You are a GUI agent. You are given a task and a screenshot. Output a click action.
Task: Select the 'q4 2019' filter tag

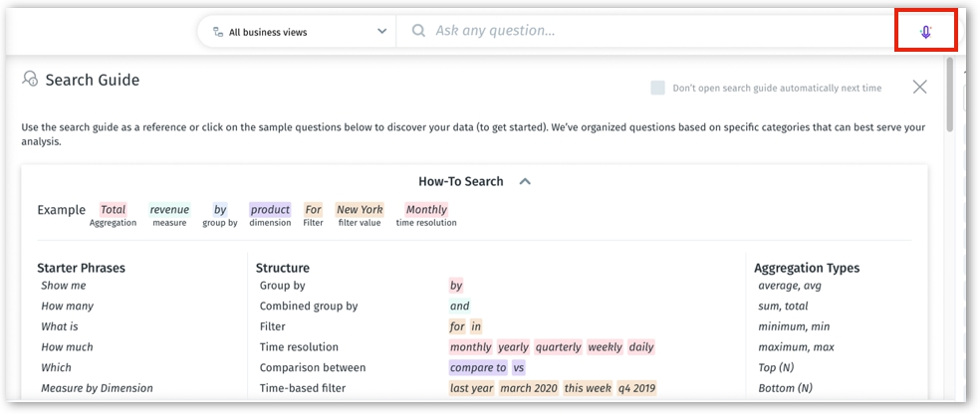(x=636, y=388)
